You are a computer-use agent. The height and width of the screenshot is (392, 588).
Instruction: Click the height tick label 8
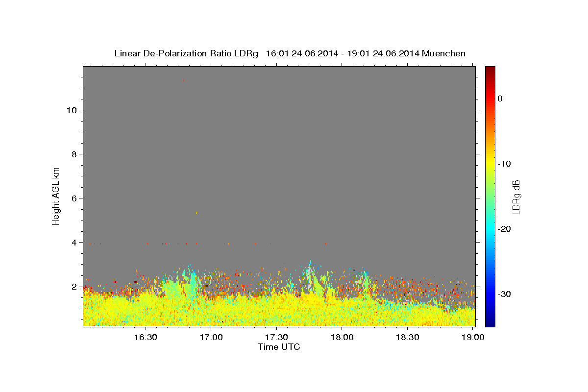(x=74, y=154)
